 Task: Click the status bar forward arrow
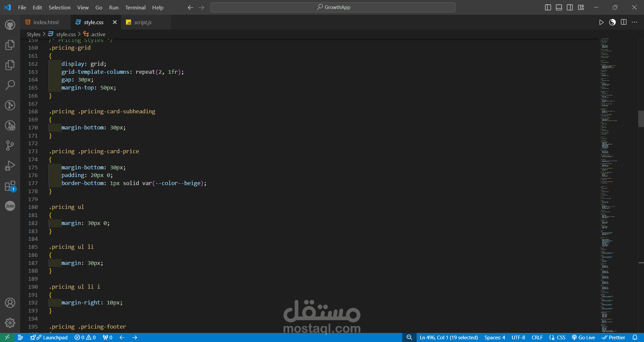[135, 337]
